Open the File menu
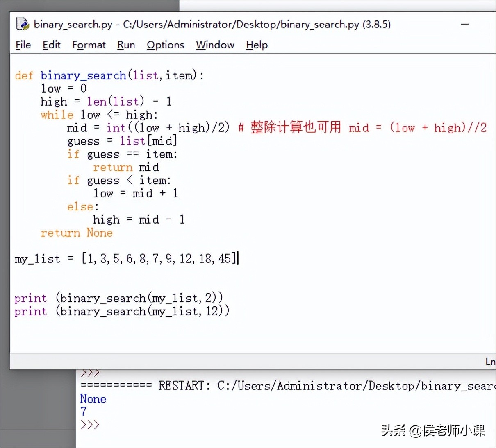 coord(23,45)
